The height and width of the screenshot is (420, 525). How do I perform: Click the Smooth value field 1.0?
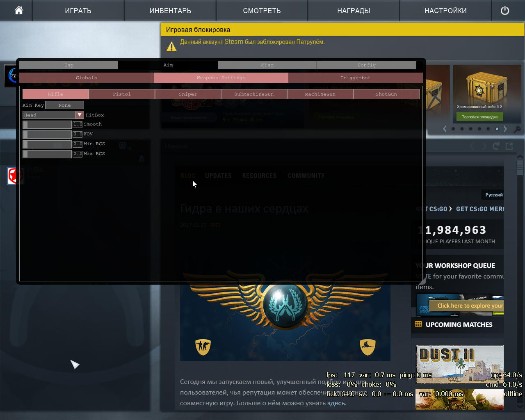(x=78, y=124)
